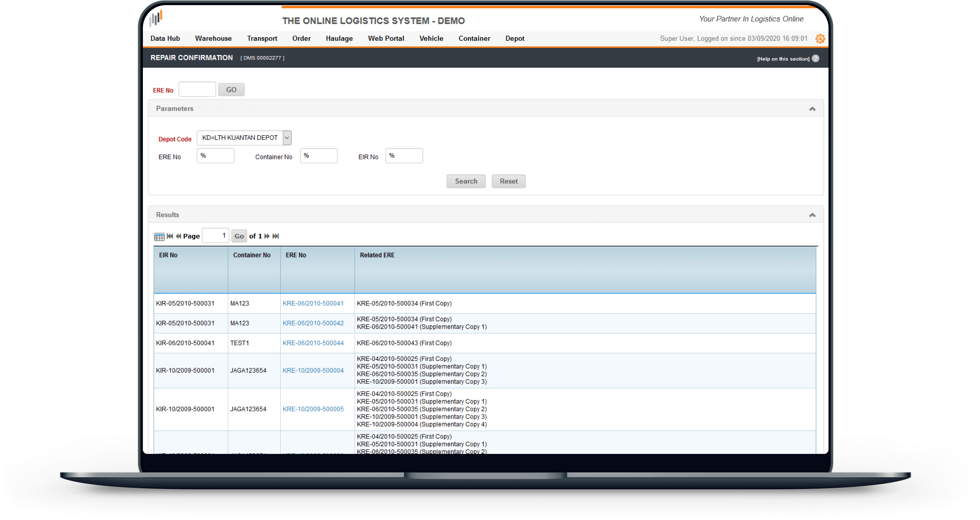Go to first page arrow icon
This screenshot has width=980, height=520.
(170, 236)
